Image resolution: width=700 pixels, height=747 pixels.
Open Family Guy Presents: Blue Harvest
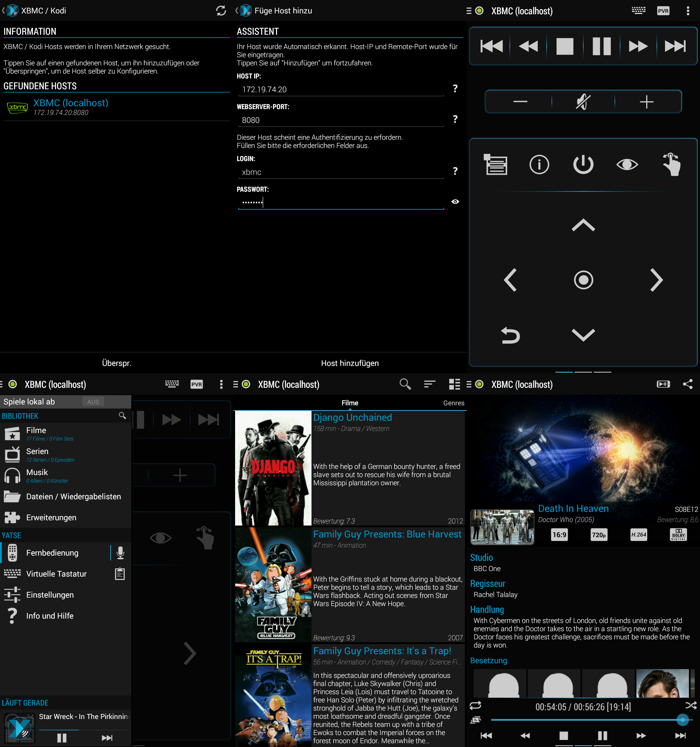[x=350, y=585]
